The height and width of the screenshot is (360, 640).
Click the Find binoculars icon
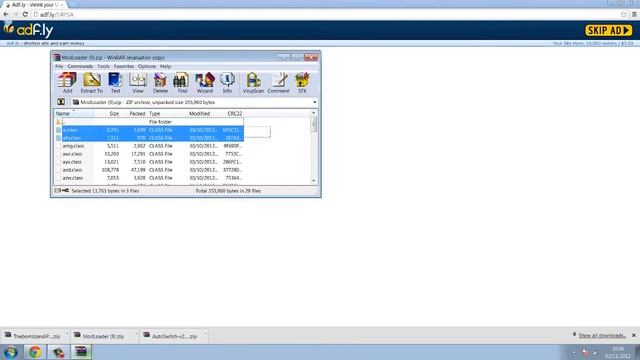click(182, 83)
